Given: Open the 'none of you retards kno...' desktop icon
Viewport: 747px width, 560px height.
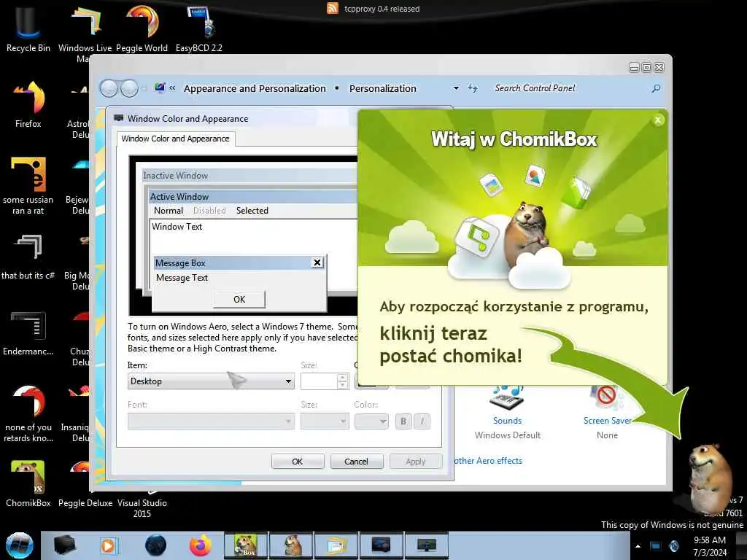Looking at the screenshot, I should click(28, 413).
